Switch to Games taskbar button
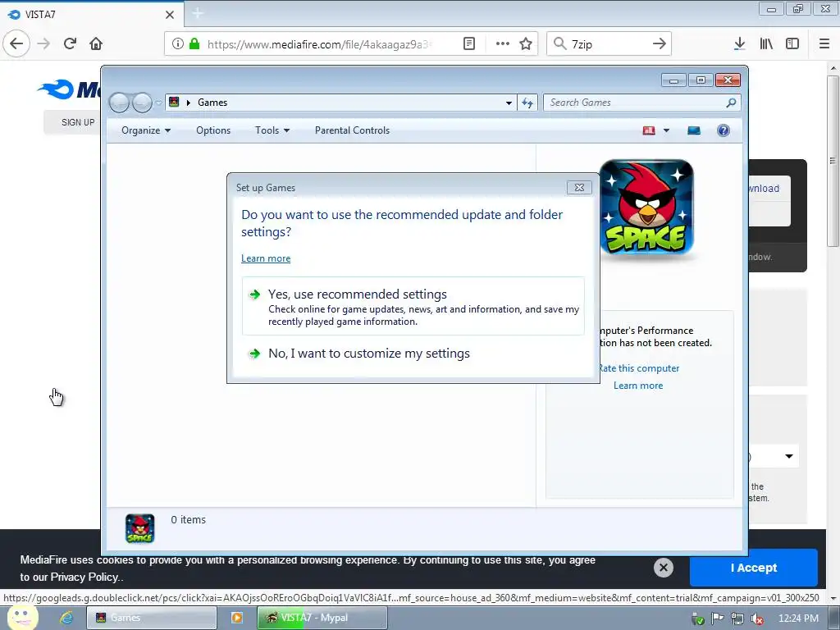 tap(152, 618)
